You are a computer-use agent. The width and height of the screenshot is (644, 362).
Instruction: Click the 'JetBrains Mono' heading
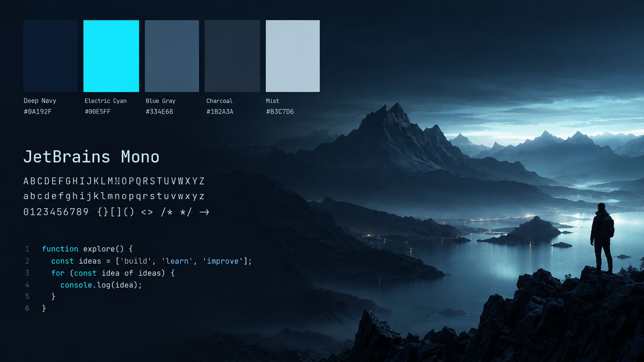pos(91,157)
